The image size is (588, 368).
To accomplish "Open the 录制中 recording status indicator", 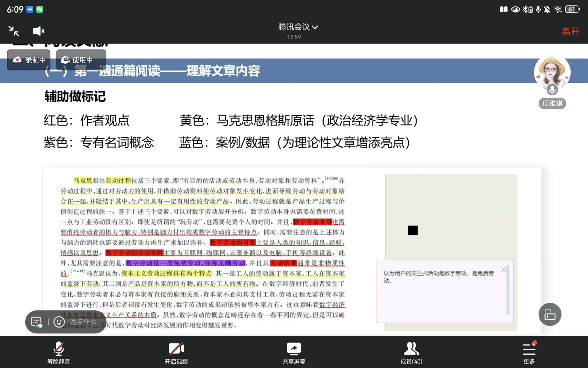I will [x=29, y=60].
